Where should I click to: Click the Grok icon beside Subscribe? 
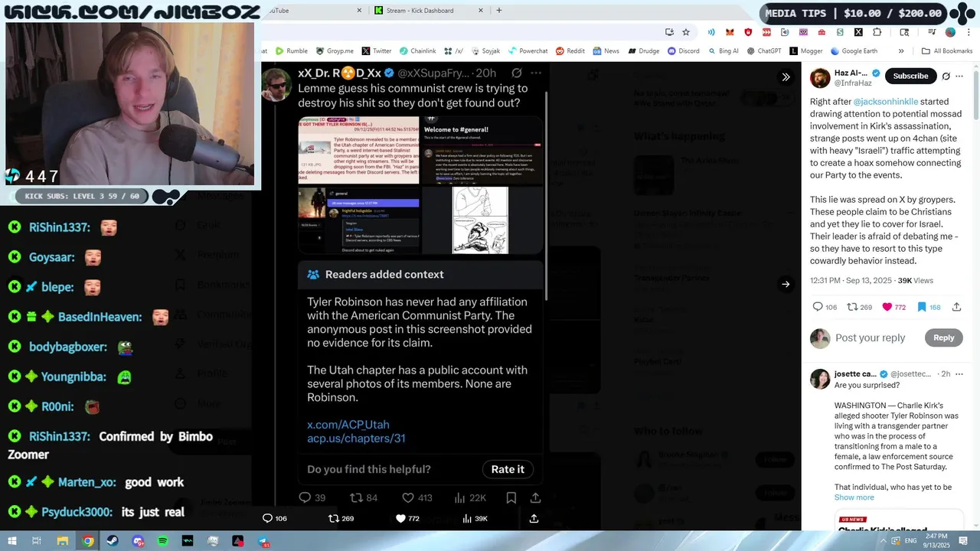point(946,77)
